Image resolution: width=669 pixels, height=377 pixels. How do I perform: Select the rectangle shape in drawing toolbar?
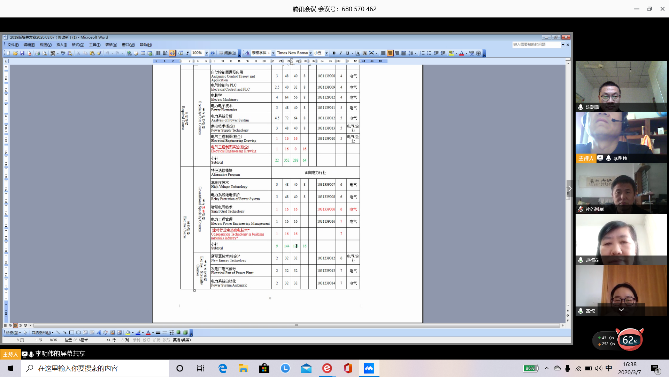[x=71, y=332]
